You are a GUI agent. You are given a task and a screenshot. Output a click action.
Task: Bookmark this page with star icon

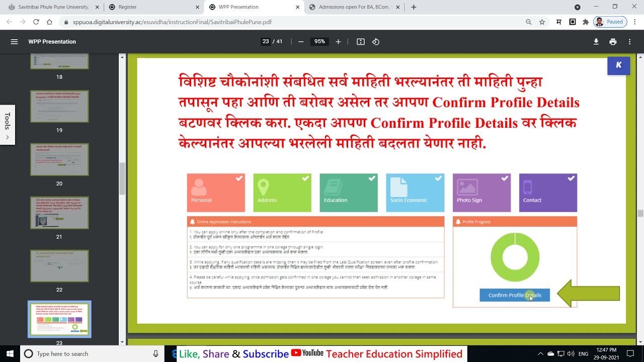542,22
